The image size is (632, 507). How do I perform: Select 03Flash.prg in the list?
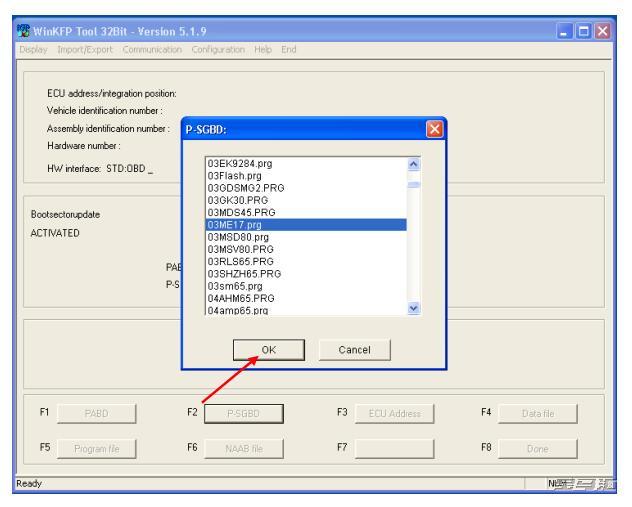tap(306, 176)
